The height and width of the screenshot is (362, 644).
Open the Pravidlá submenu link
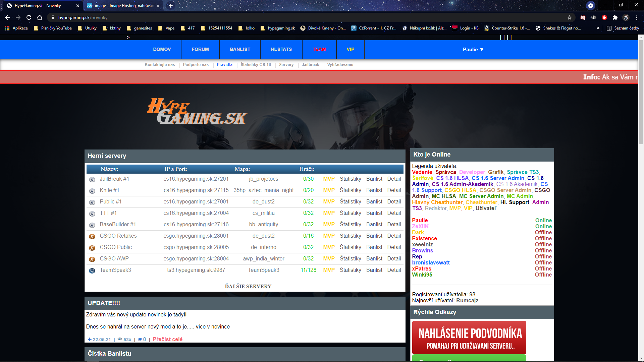tap(224, 65)
